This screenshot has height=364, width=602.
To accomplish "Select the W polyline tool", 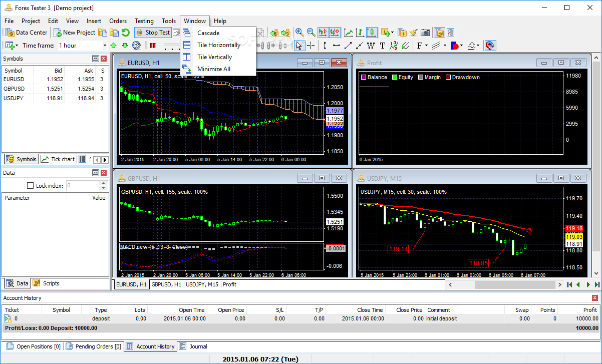I will click(x=371, y=46).
